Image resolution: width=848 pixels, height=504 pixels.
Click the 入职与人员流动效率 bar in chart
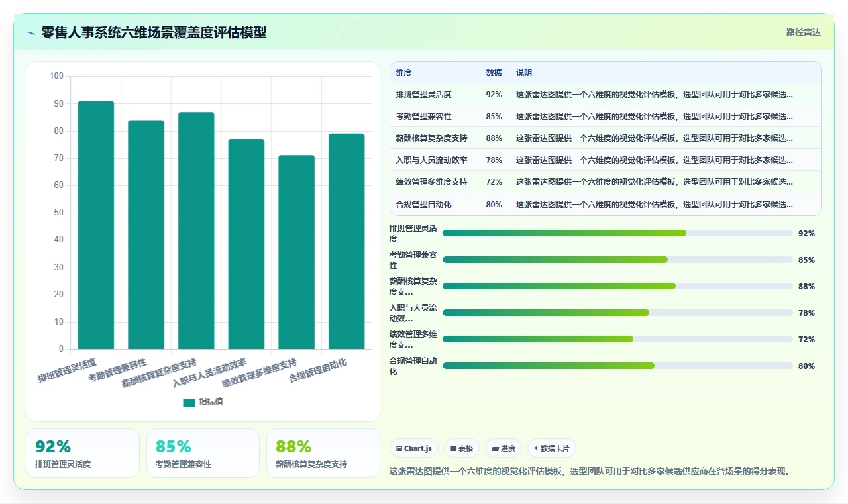(246, 244)
